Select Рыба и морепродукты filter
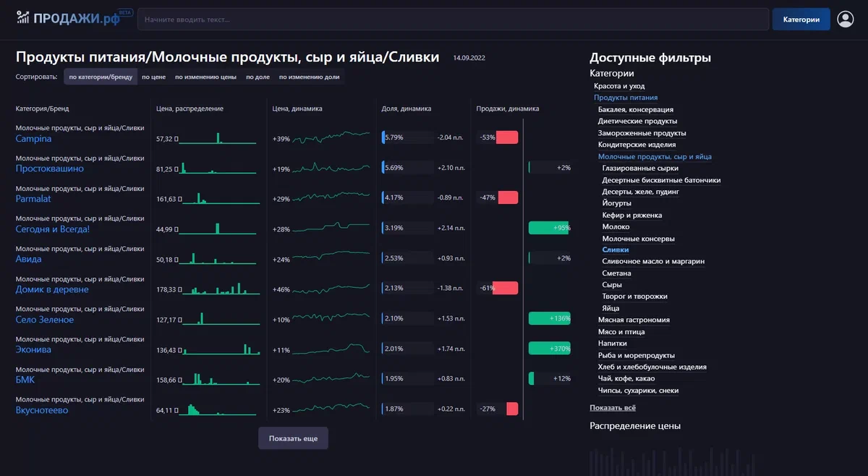Image resolution: width=868 pixels, height=476 pixels. [x=637, y=355]
